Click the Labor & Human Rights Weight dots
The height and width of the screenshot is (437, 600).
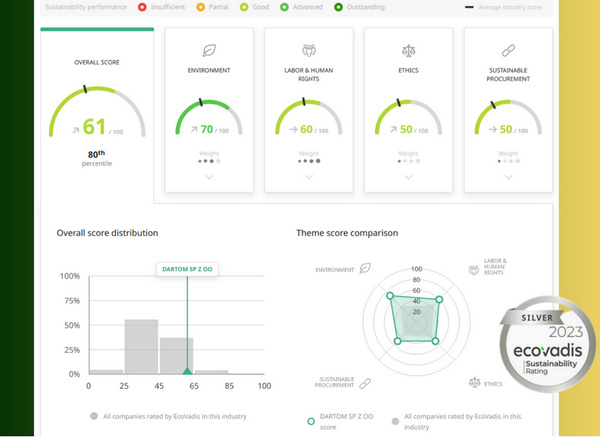click(x=309, y=161)
